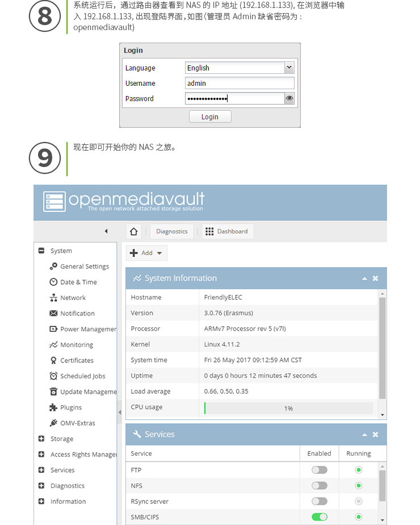The width and height of the screenshot is (420, 525).
Task: Collapse the System tree node
Action: click(x=41, y=251)
